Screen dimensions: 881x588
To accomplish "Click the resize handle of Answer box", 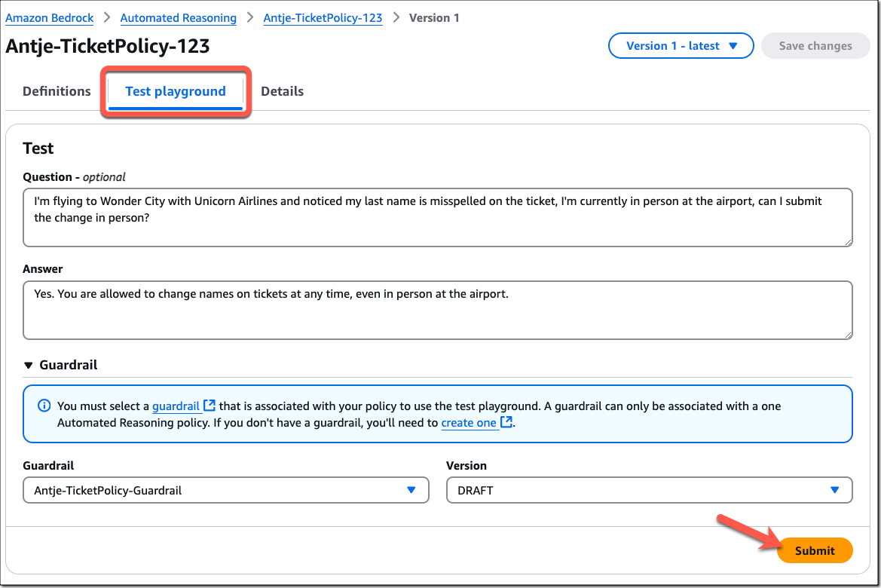I will [x=848, y=334].
